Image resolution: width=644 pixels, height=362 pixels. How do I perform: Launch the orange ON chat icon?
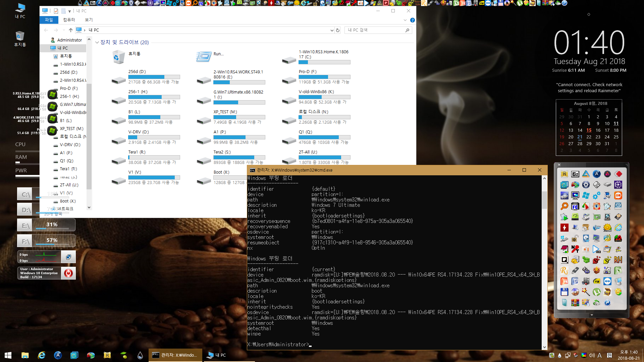click(x=618, y=195)
